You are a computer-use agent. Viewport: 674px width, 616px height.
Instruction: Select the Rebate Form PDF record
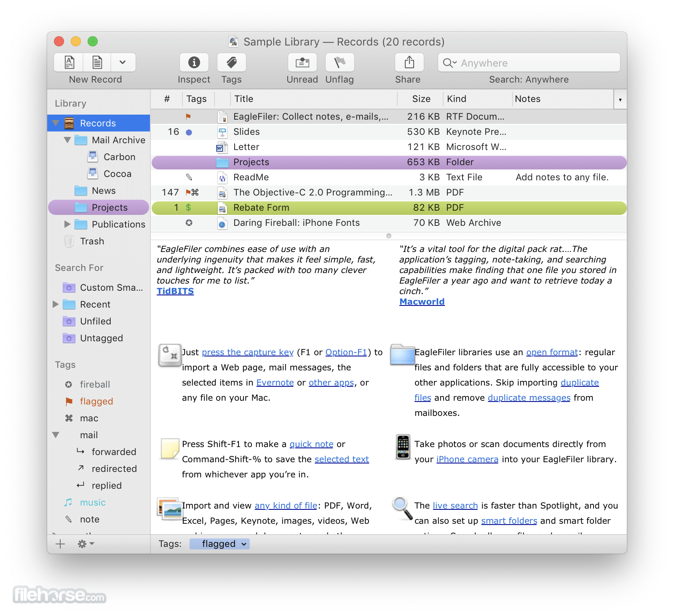click(x=388, y=208)
